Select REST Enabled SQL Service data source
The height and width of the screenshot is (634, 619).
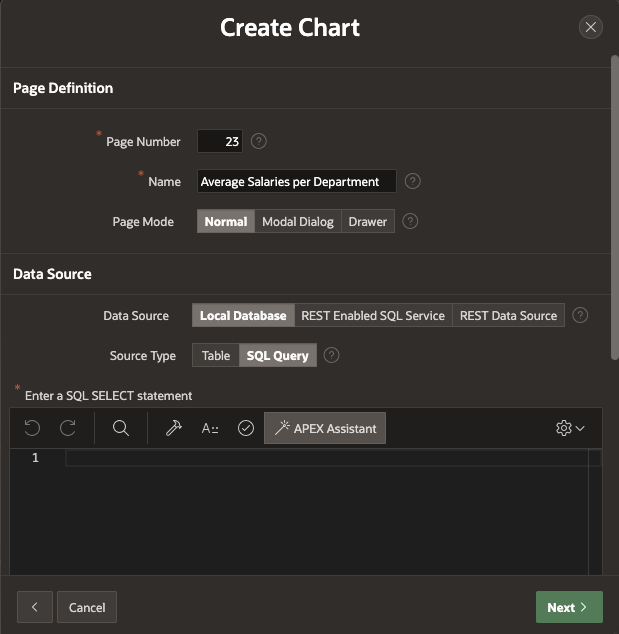coord(373,315)
